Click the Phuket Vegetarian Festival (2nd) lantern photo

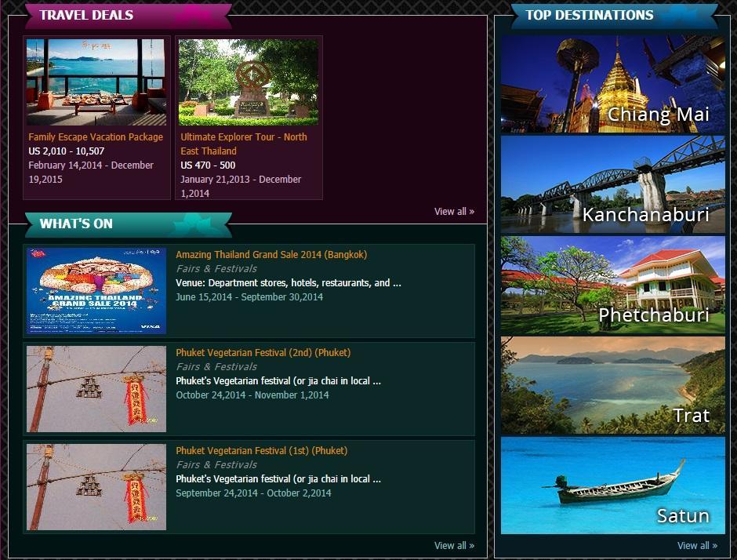(96, 388)
